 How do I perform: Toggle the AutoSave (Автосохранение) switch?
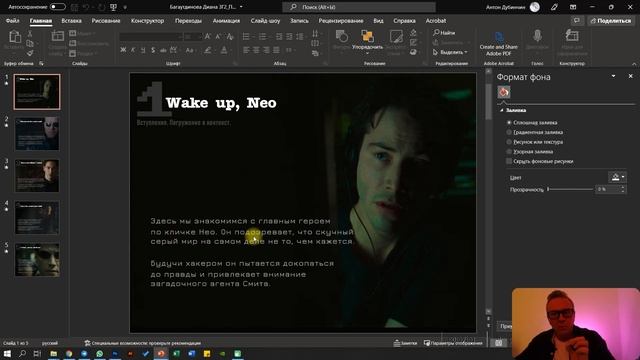pyautogui.click(x=58, y=7)
